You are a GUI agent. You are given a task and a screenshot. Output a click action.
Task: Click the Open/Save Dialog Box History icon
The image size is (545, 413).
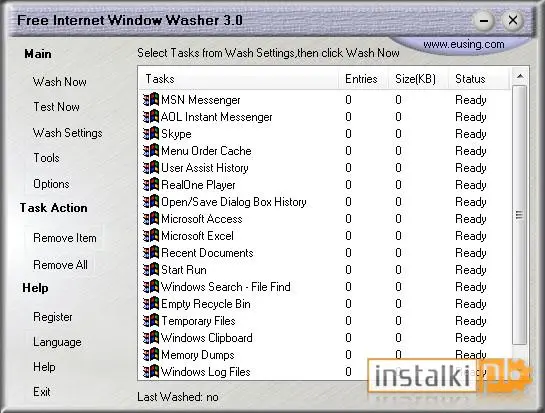click(x=151, y=202)
